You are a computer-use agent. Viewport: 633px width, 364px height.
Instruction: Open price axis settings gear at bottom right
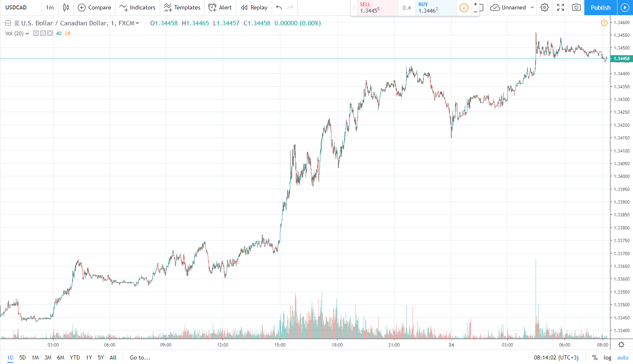[x=621, y=345]
